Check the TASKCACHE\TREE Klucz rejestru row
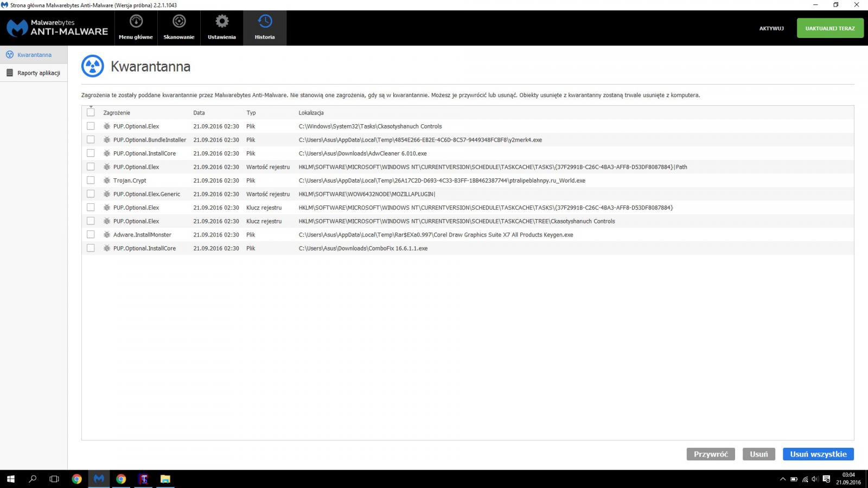Screen dimensions: 868x488 point(91,221)
